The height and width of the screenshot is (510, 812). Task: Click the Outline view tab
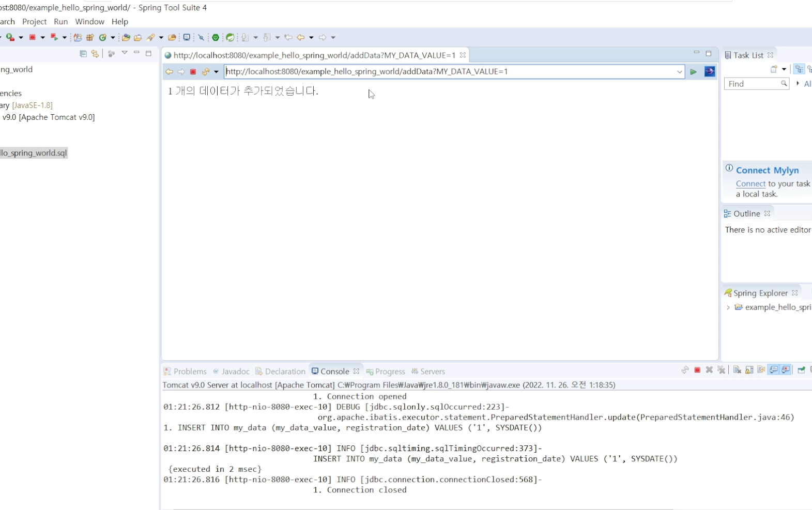[x=746, y=213]
